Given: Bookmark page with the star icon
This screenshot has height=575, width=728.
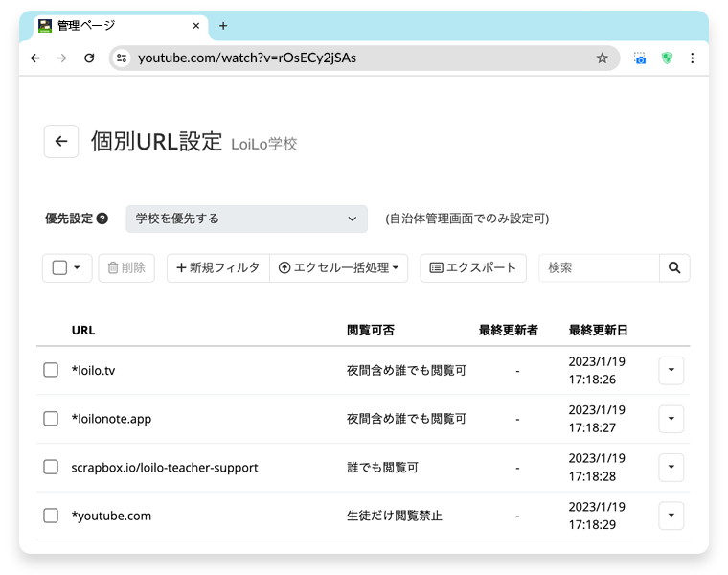Looking at the screenshot, I should 603,58.
